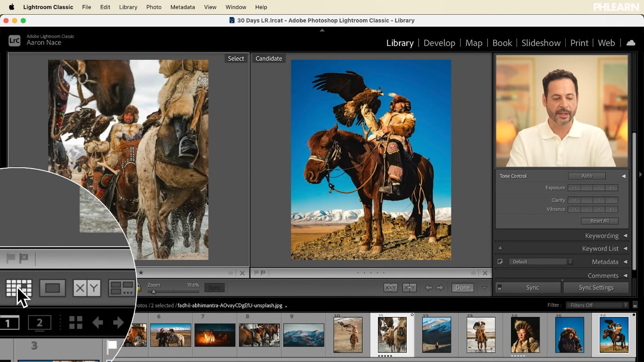Decrease Exposure by small step
This screenshot has height=362, width=644.
586,187
